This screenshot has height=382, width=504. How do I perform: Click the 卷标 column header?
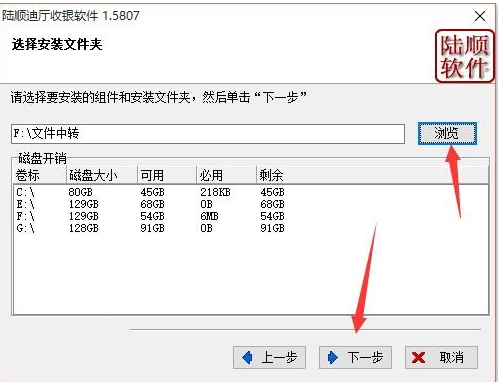coord(40,175)
